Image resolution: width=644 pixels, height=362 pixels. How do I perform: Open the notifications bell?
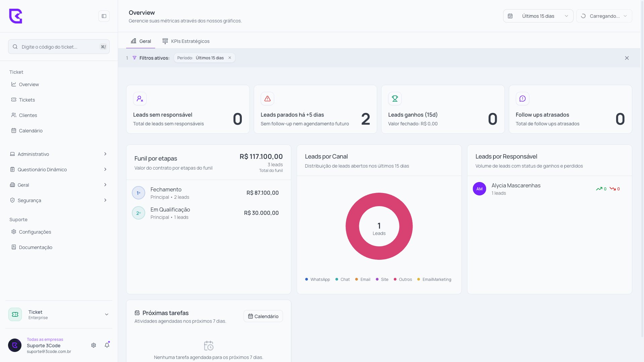[x=107, y=345]
